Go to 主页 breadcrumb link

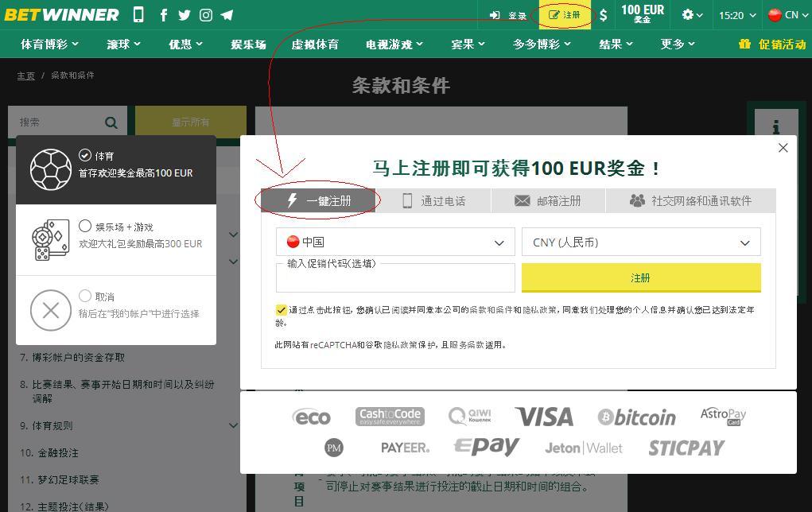coord(26,76)
